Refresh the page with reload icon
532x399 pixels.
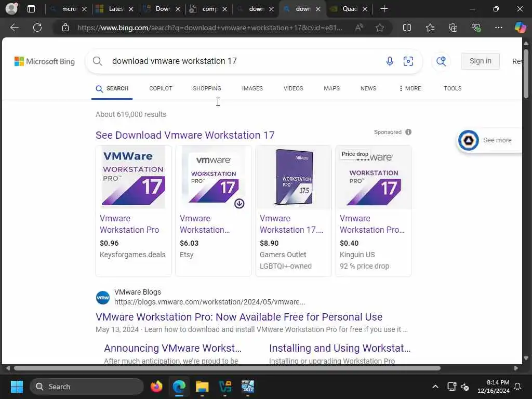tap(37, 28)
